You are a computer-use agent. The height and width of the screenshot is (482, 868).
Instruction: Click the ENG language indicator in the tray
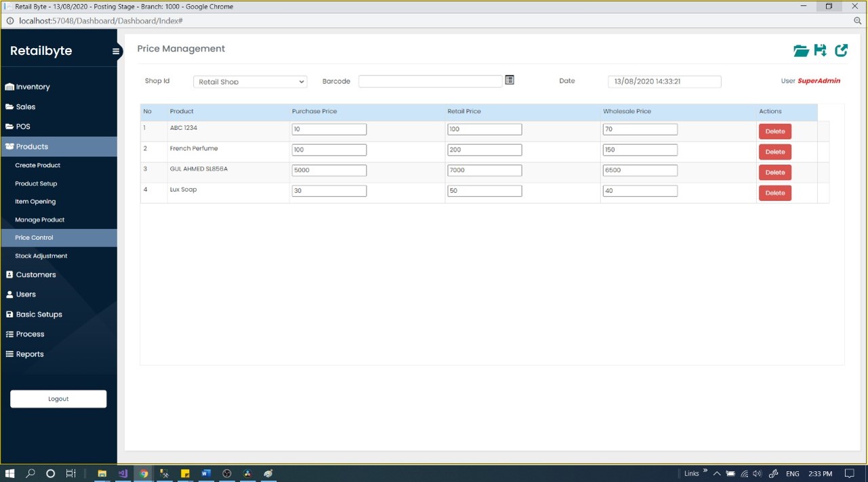tap(792, 474)
